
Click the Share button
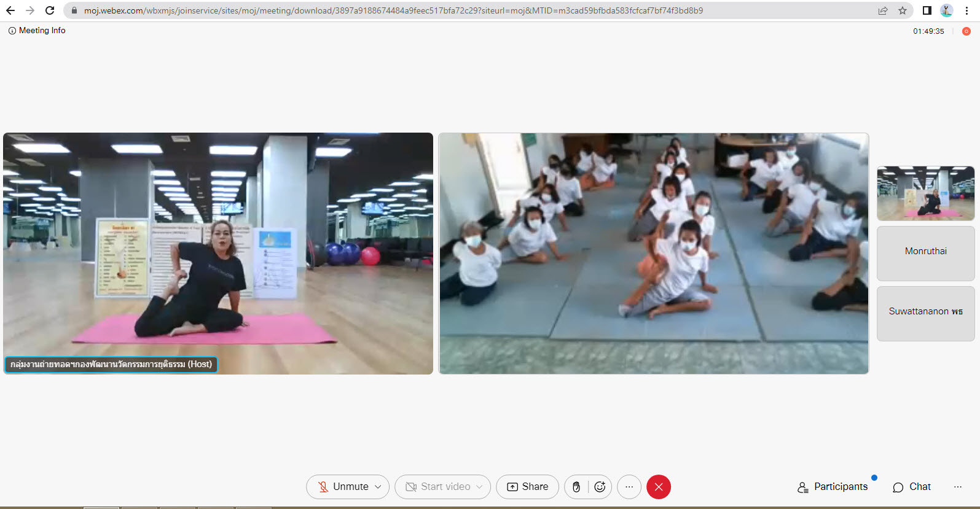pos(527,487)
